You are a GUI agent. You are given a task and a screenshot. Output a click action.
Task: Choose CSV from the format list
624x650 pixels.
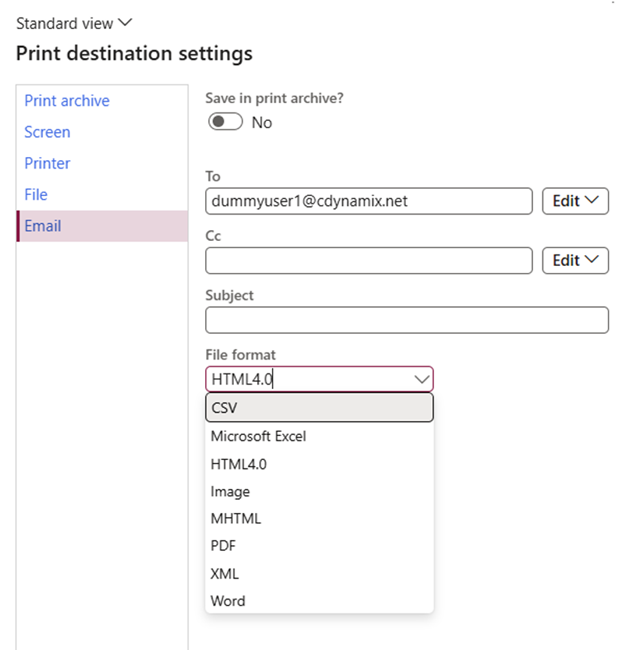(319, 407)
